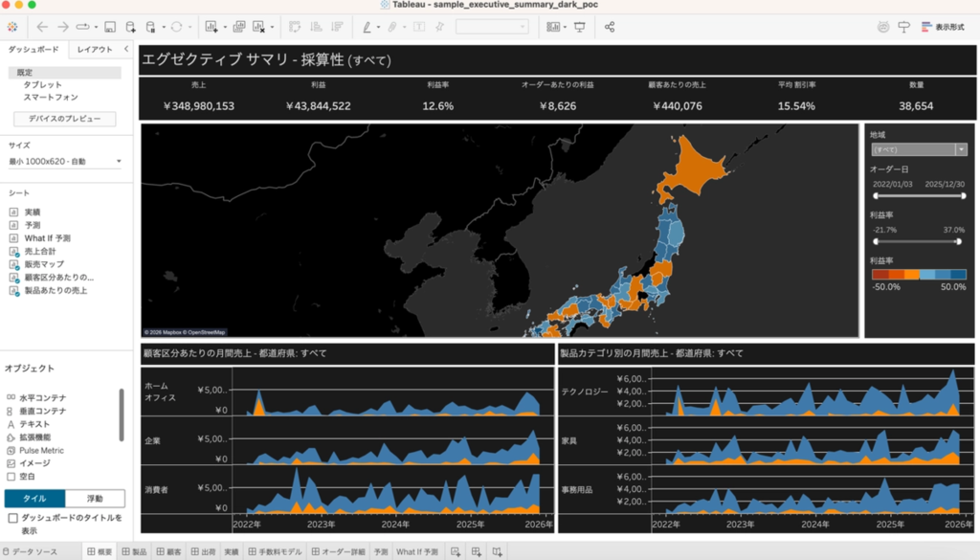Screen dimensions: 980x560
Task: Click the デバイスのプレビュー button
Action: (x=64, y=118)
